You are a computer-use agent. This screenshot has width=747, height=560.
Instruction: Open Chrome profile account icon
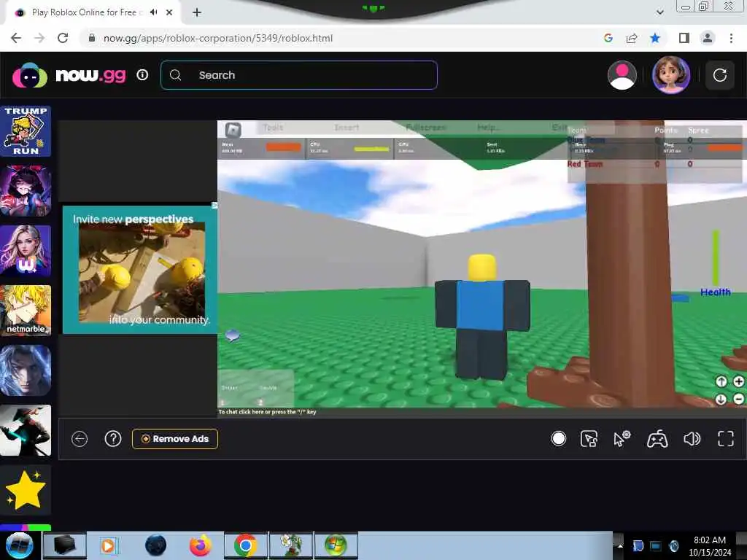click(x=708, y=38)
